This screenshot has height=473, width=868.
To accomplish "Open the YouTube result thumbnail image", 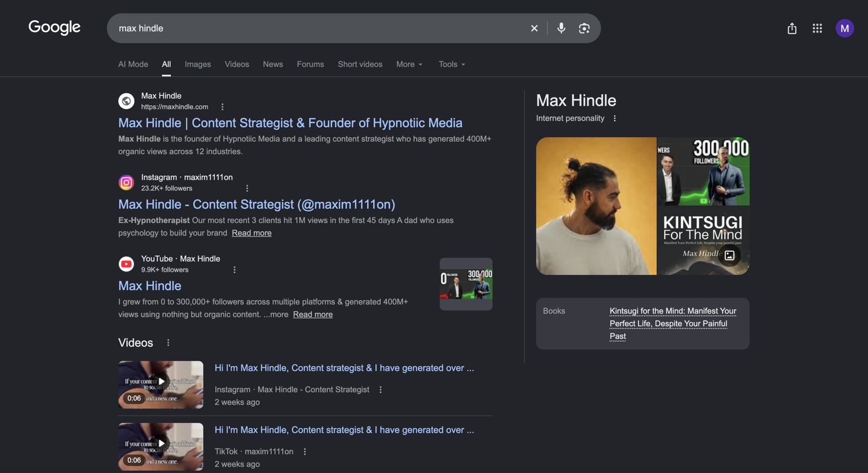I will 466,284.
